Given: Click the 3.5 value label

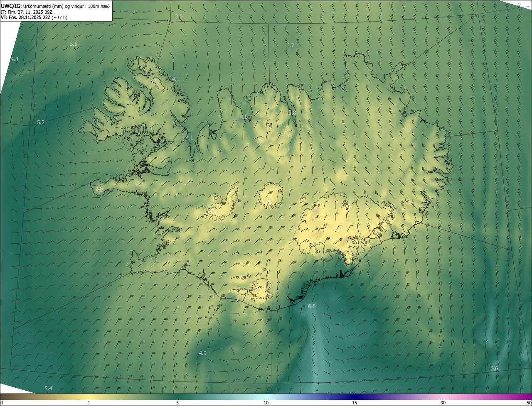Looking at the screenshot, I should [x=74, y=44].
